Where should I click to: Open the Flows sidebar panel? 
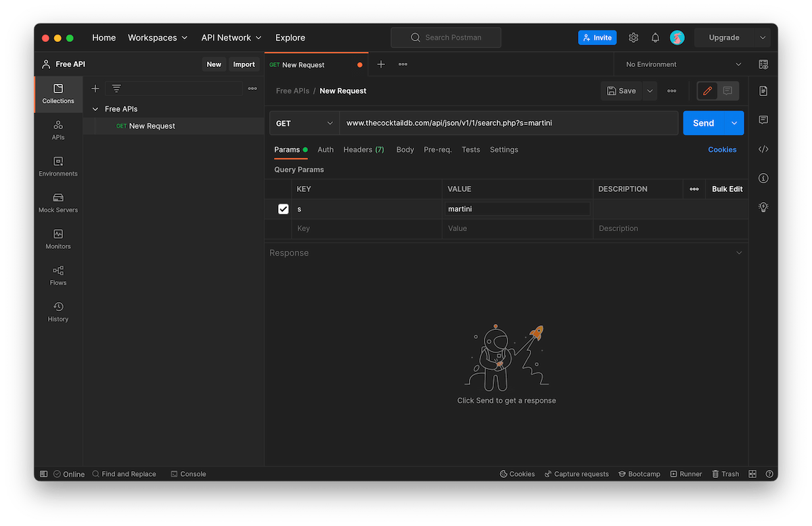[x=58, y=276]
